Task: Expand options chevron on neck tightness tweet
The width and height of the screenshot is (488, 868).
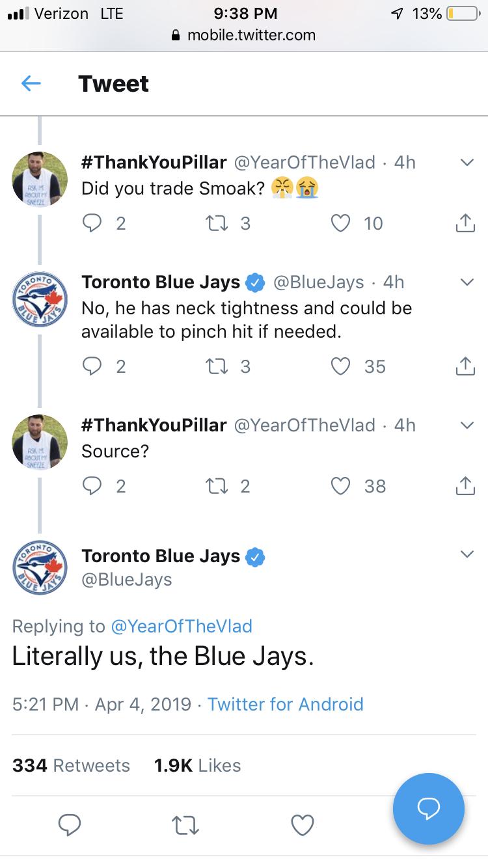Action: (467, 282)
